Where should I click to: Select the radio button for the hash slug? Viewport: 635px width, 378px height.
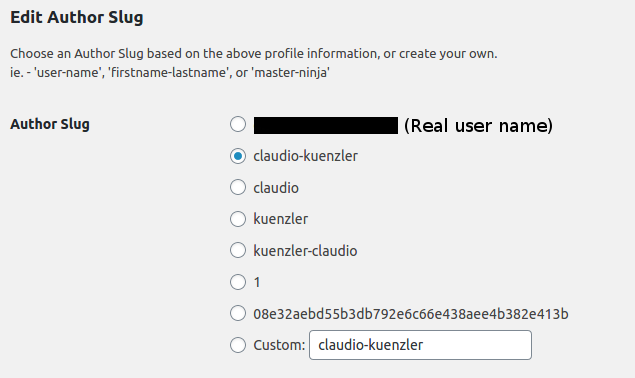(x=238, y=313)
